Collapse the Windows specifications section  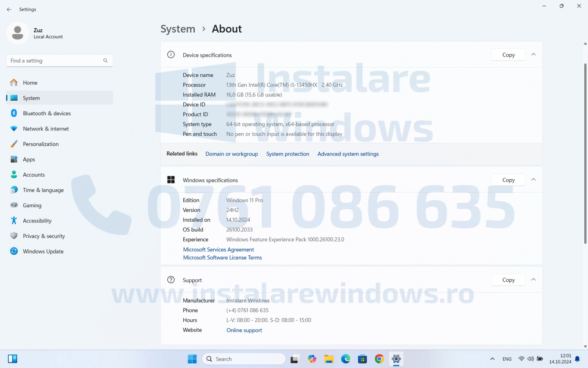click(x=533, y=180)
